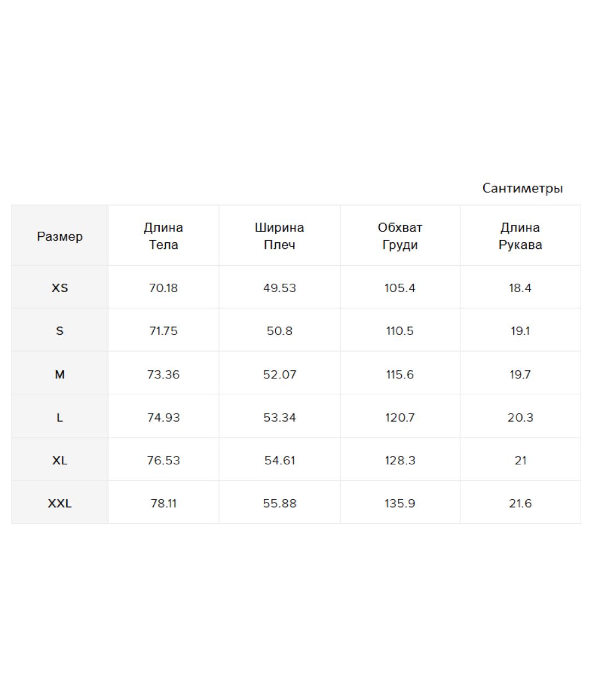Click the Размер column header
The height and width of the screenshot is (700, 591).
[x=60, y=236]
